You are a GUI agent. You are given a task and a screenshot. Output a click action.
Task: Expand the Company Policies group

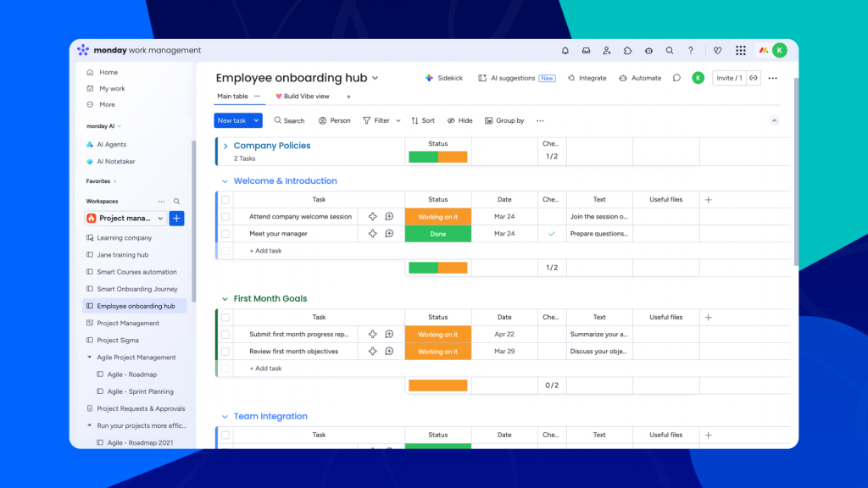pyautogui.click(x=225, y=146)
